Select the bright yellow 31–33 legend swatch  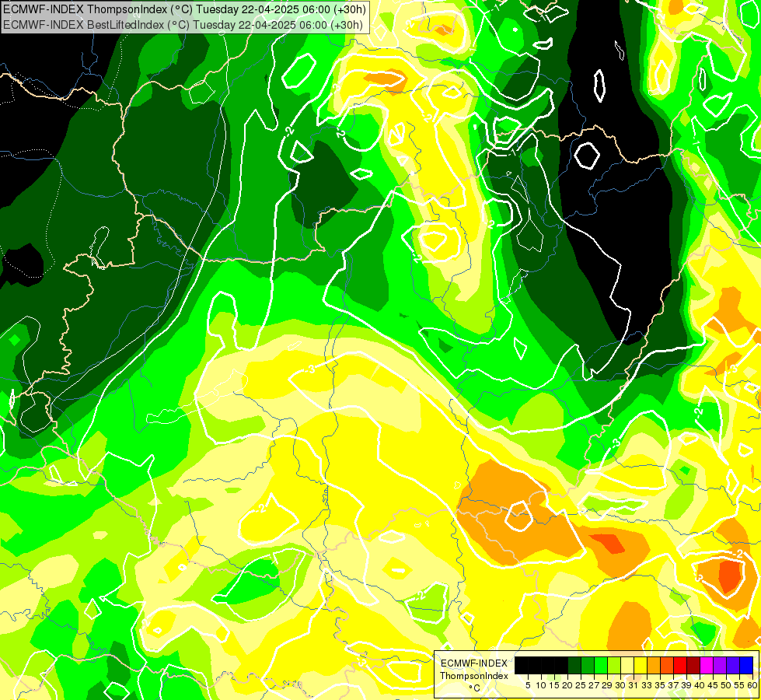click(641, 665)
